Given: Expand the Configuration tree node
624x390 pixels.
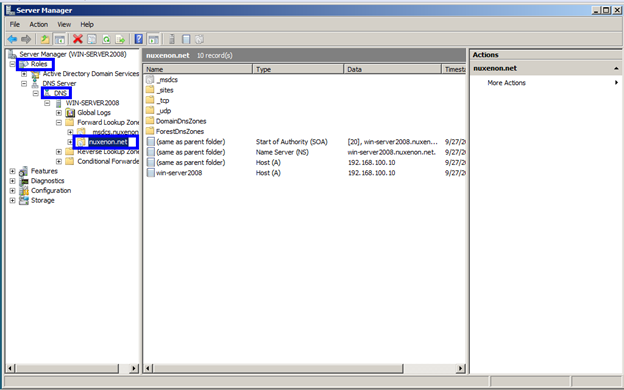Looking at the screenshot, I should point(12,191).
